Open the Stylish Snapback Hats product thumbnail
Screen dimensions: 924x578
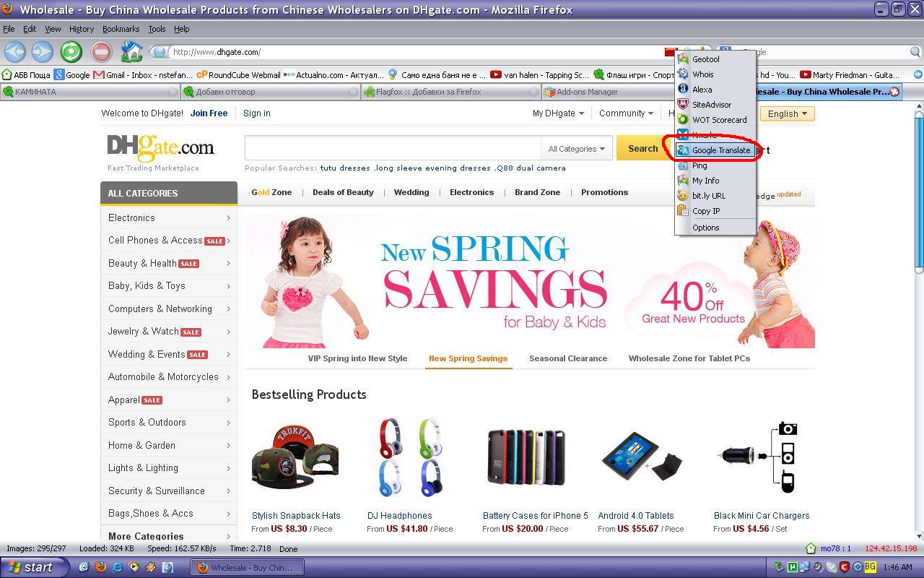tap(295, 459)
